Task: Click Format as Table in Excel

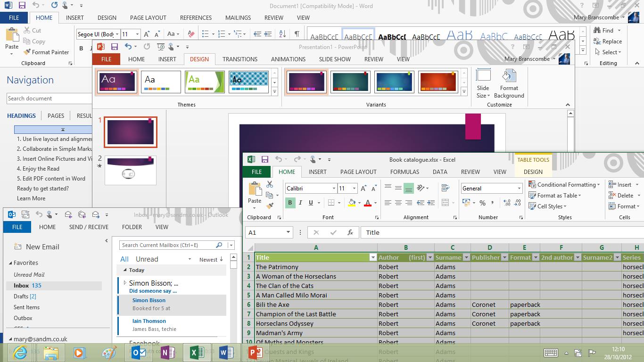Action: (x=555, y=195)
